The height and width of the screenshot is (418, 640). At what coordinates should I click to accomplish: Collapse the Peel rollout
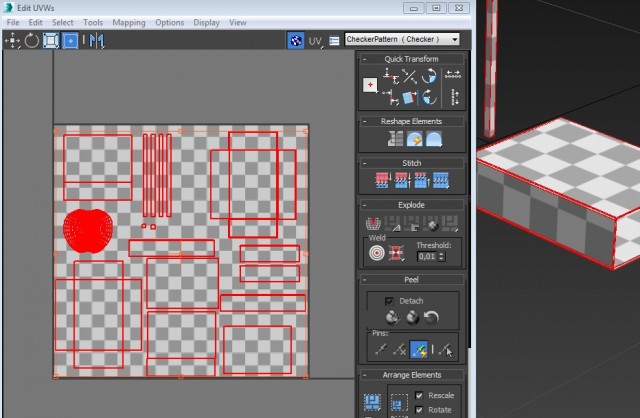coord(364,280)
